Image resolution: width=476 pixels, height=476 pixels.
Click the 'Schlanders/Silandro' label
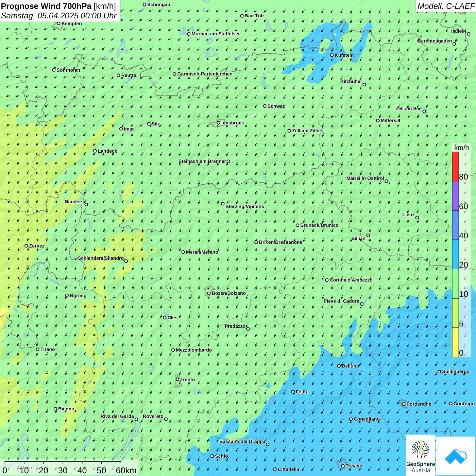pos(101,258)
